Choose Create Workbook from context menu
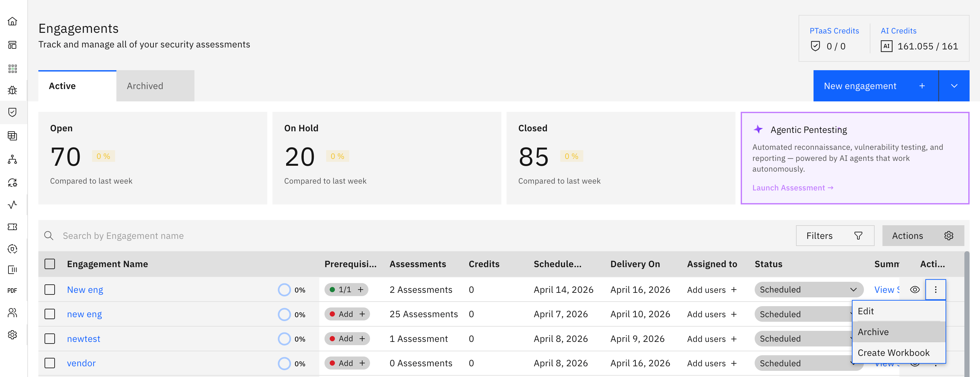The image size is (980, 377). pyautogui.click(x=899, y=353)
